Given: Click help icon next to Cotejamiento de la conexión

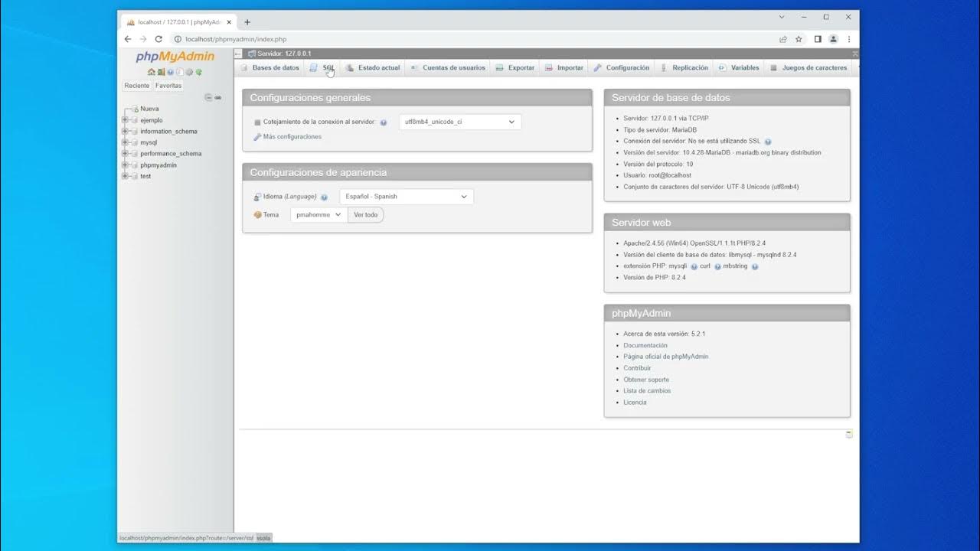Looking at the screenshot, I should click(384, 122).
